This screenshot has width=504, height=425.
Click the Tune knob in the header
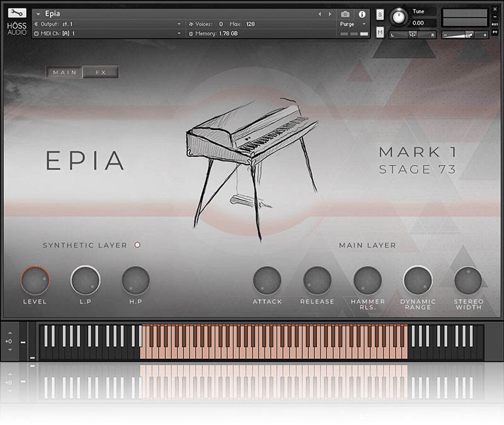click(x=398, y=16)
